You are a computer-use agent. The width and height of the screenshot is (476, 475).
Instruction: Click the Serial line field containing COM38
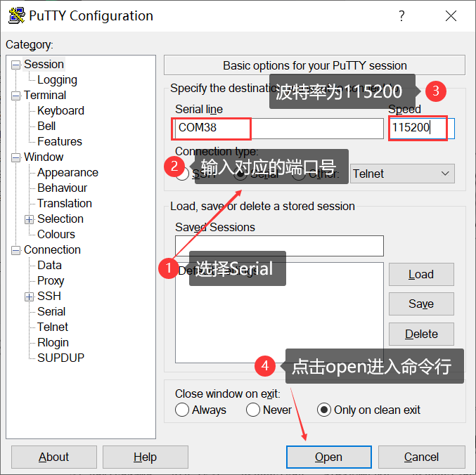(x=279, y=129)
